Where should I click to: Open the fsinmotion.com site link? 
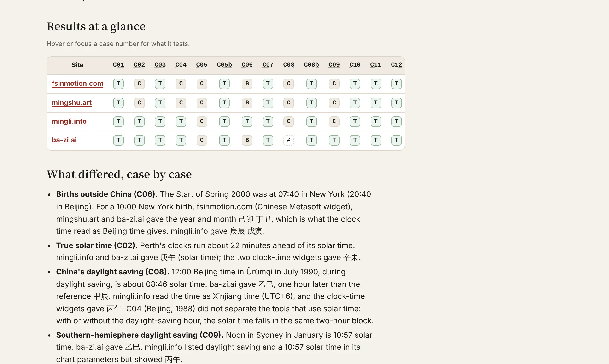[x=77, y=83]
